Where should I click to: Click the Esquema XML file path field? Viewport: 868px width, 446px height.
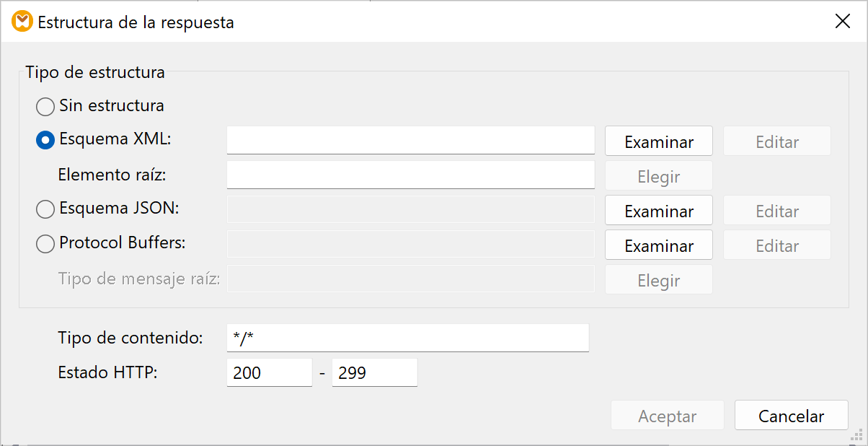click(x=410, y=140)
